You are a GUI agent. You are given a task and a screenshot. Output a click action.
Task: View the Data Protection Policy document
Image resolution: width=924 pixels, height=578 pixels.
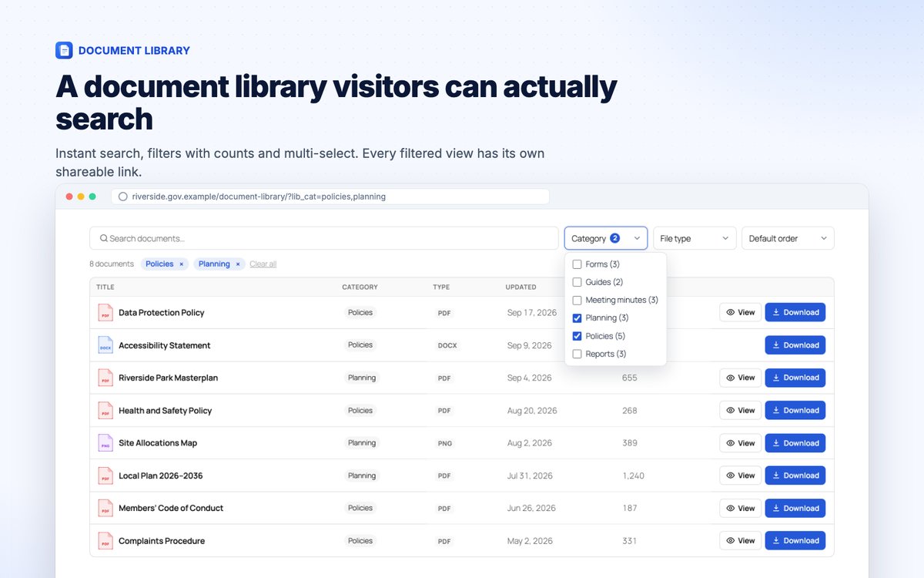741,312
